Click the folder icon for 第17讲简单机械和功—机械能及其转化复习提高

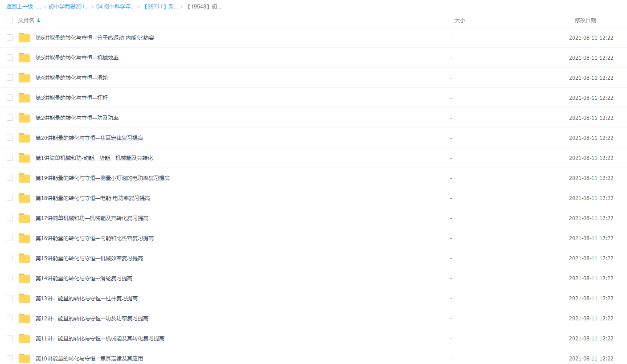point(24,218)
